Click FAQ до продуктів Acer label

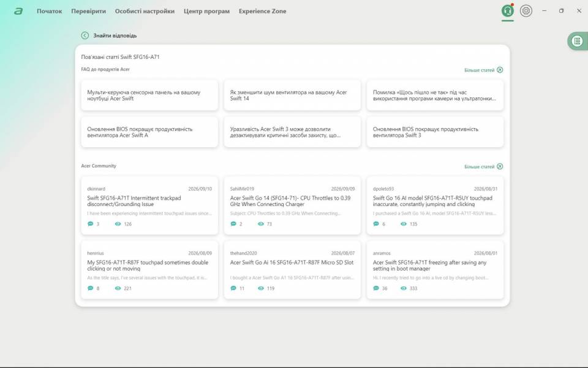click(105, 69)
